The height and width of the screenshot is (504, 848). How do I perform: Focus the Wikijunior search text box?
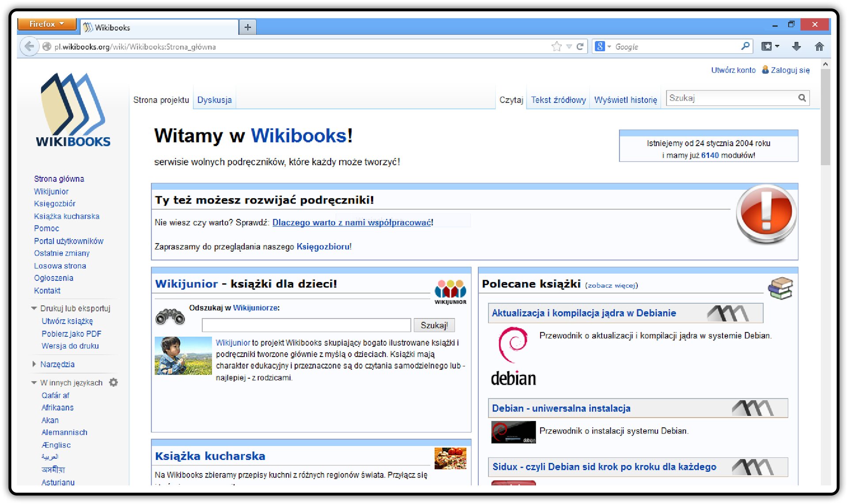point(306,325)
